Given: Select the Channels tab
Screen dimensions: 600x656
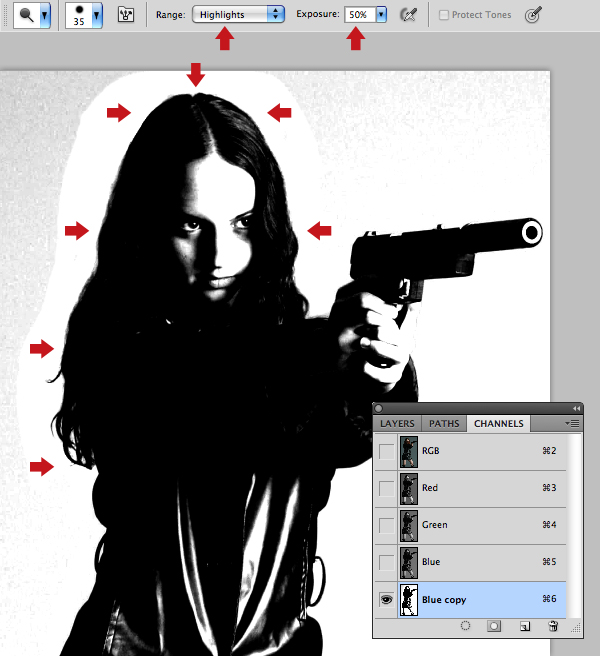Looking at the screenshot, I should [499, 423].
